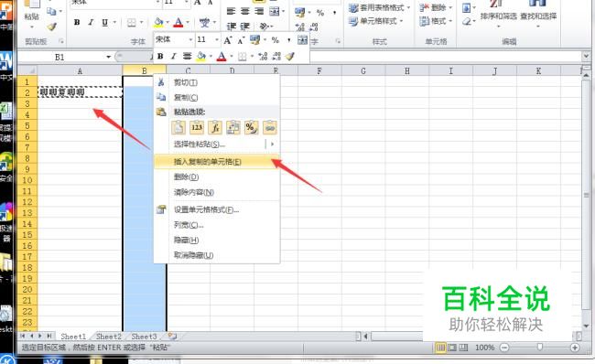Click the zoom out minus button
595x364 pixels.
(504, 348)
